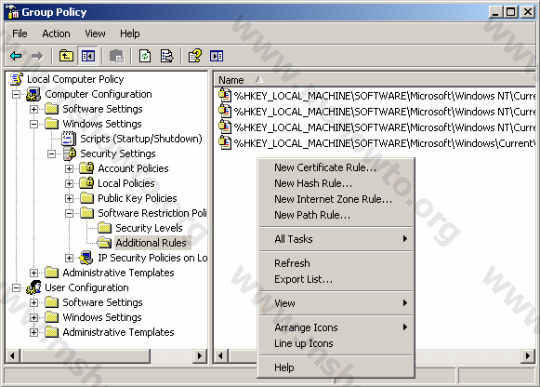Sort by the Name column header
The image size is (540, 387).
(375, 80)
